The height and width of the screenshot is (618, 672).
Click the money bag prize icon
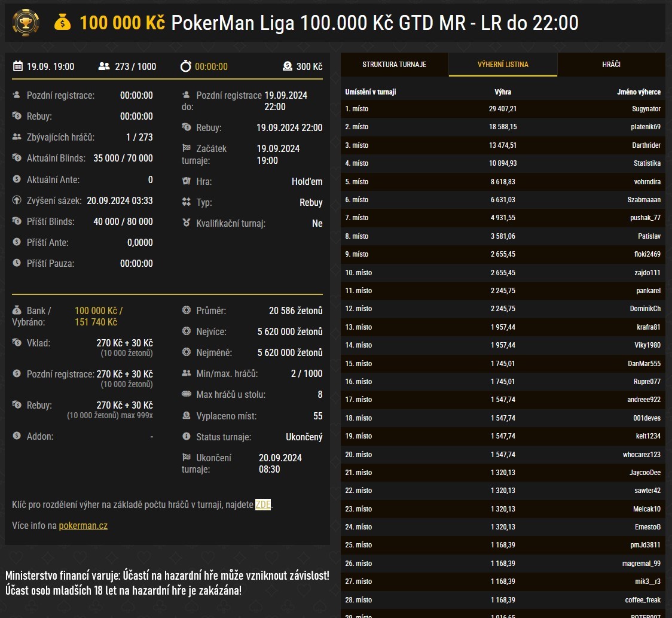(63, 23)
